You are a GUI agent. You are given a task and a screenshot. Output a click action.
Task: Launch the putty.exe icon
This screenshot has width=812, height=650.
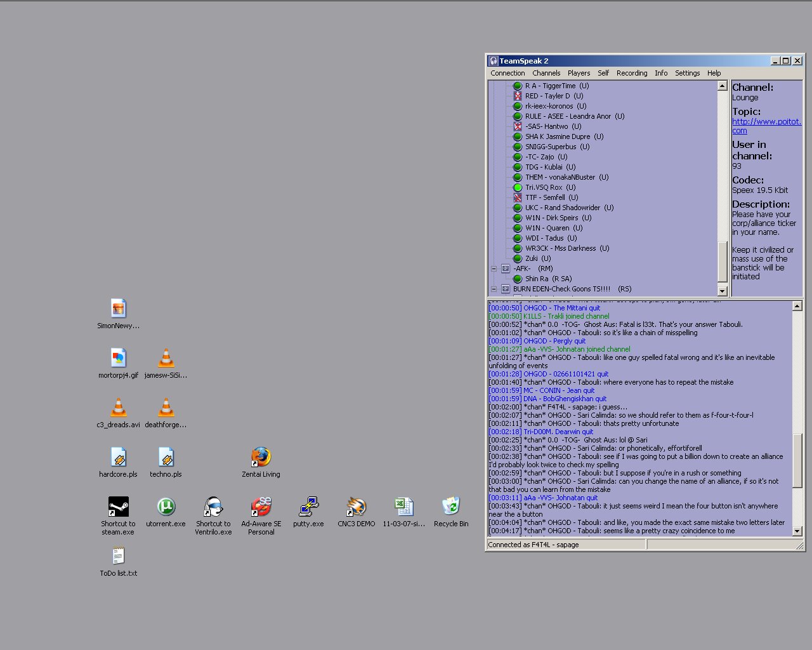tap(308, 507)
